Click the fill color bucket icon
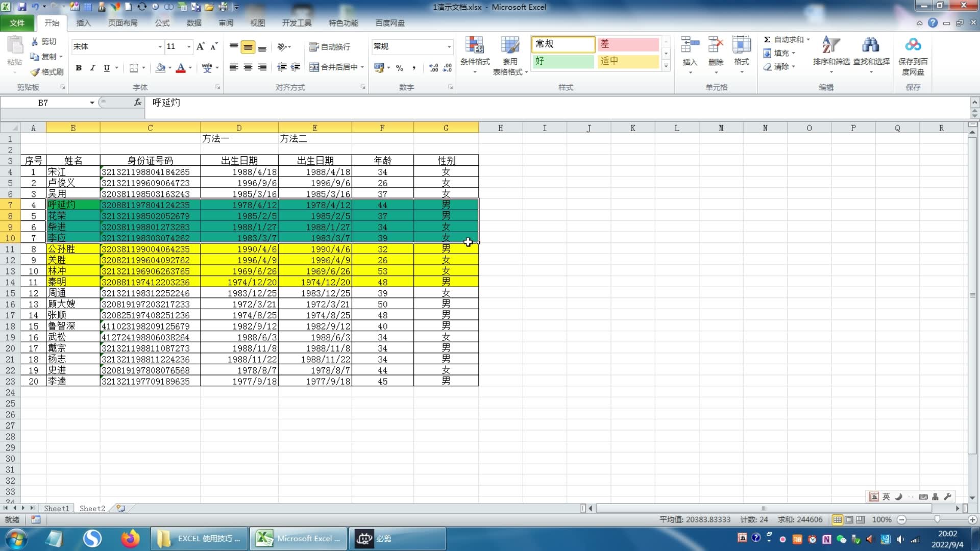 pyautogui.click(x=160, y=67)
